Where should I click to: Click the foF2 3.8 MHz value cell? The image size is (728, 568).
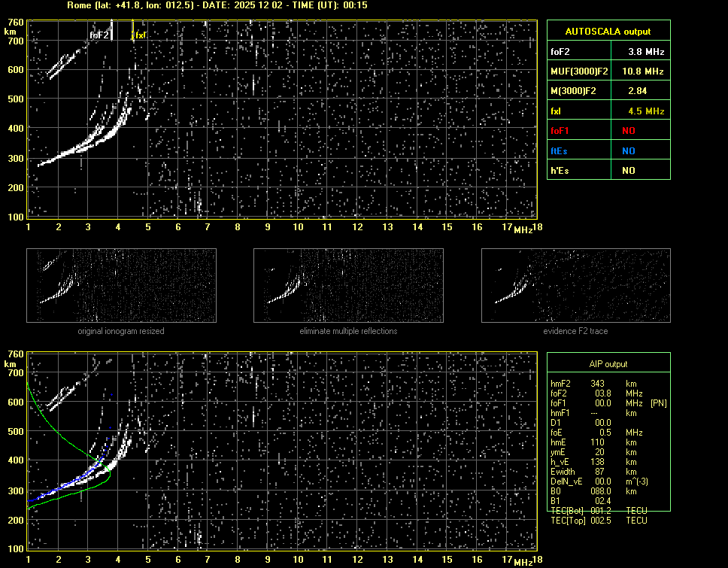tap(646, 52)
